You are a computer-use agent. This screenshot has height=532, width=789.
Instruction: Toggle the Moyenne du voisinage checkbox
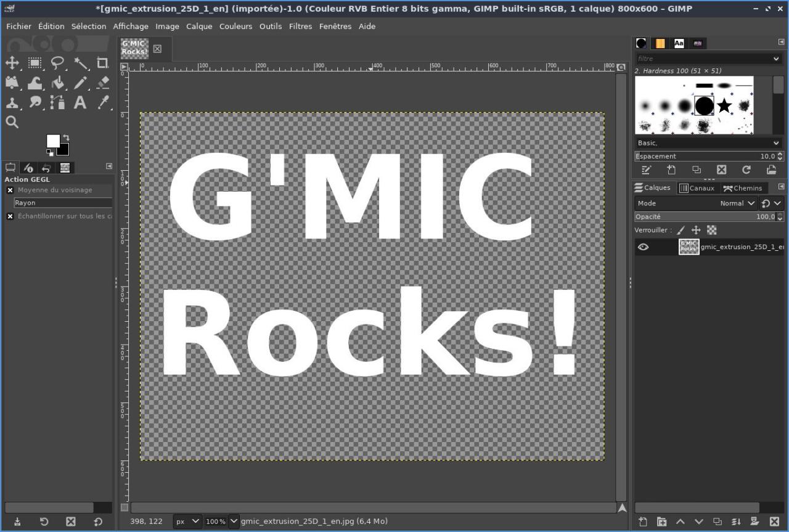point(10,190)
